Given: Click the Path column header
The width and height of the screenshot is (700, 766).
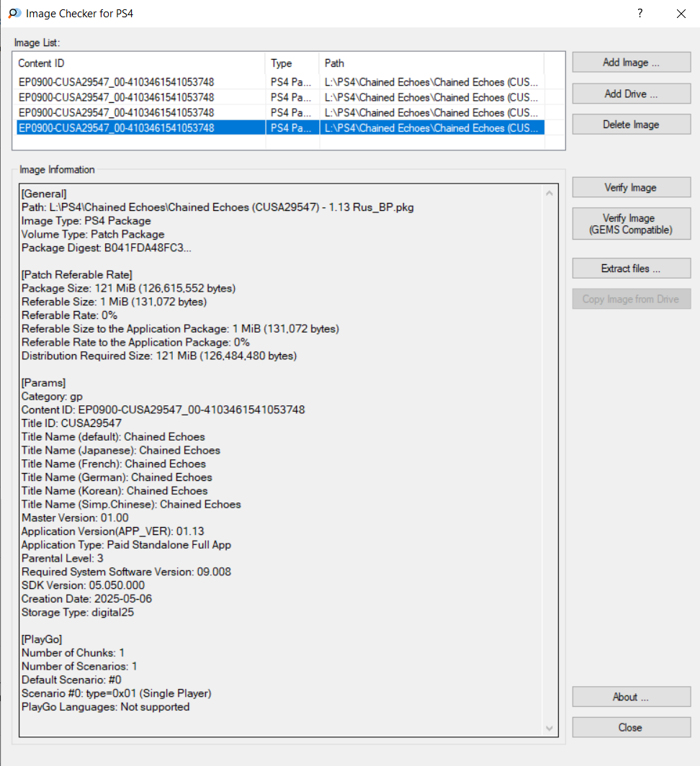Looking at the screenshot, I should [x=431, y=63].
